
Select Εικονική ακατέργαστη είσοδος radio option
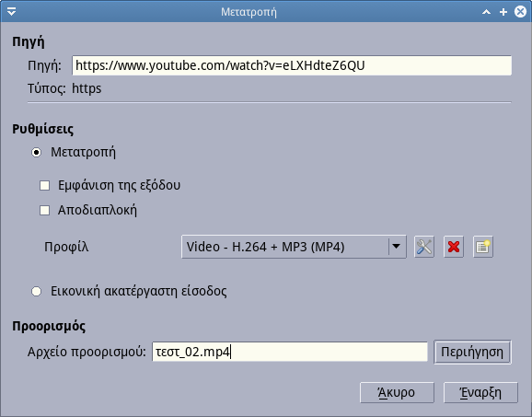(36, 292)
